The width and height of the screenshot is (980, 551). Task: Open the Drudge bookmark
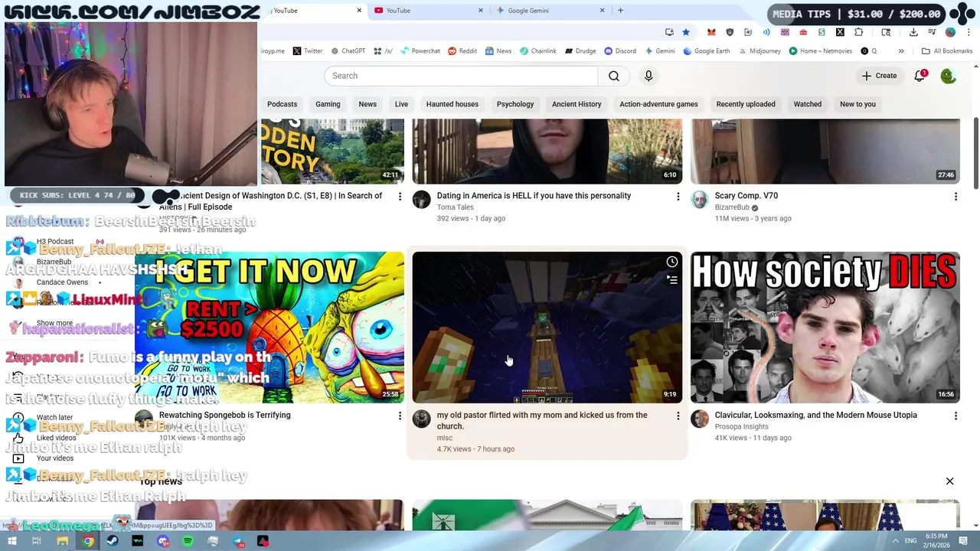click(580, 51)
